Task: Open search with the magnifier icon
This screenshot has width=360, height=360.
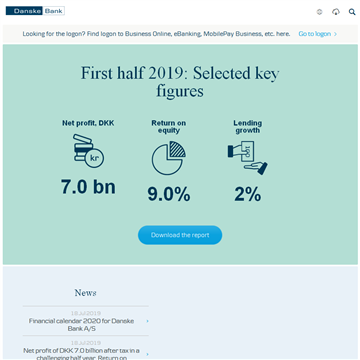Action: [352, 12]
